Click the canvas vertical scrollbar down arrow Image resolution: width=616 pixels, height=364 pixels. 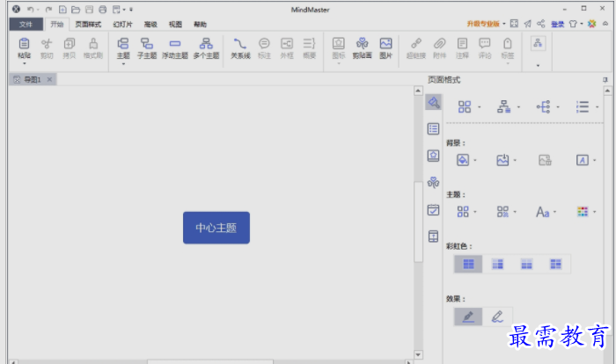click(x=418, y=354)
